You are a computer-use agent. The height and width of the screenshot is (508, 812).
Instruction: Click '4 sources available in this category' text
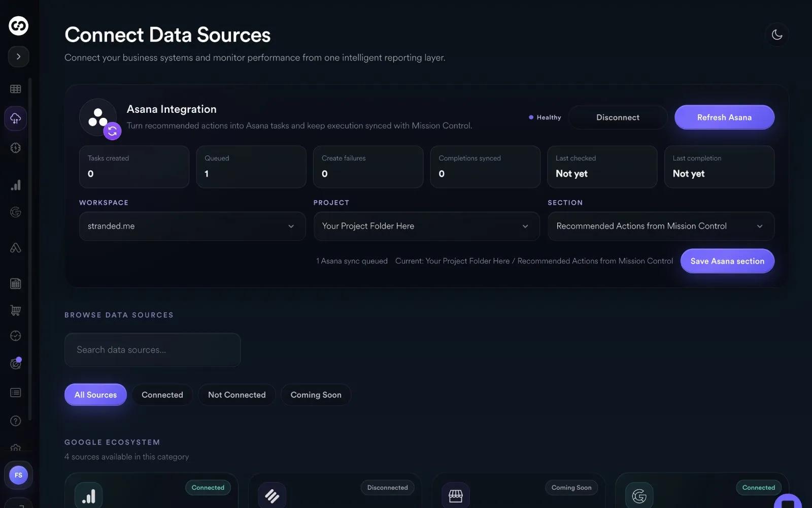click(126, 457)
